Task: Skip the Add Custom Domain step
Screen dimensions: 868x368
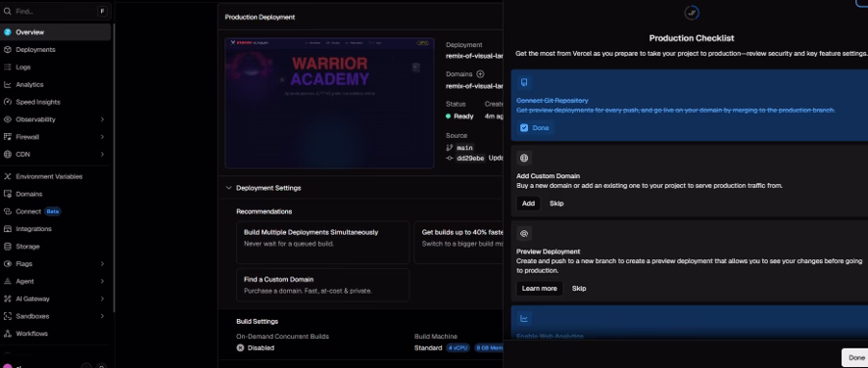Action: pyautogui.click(x=556, y=204)
